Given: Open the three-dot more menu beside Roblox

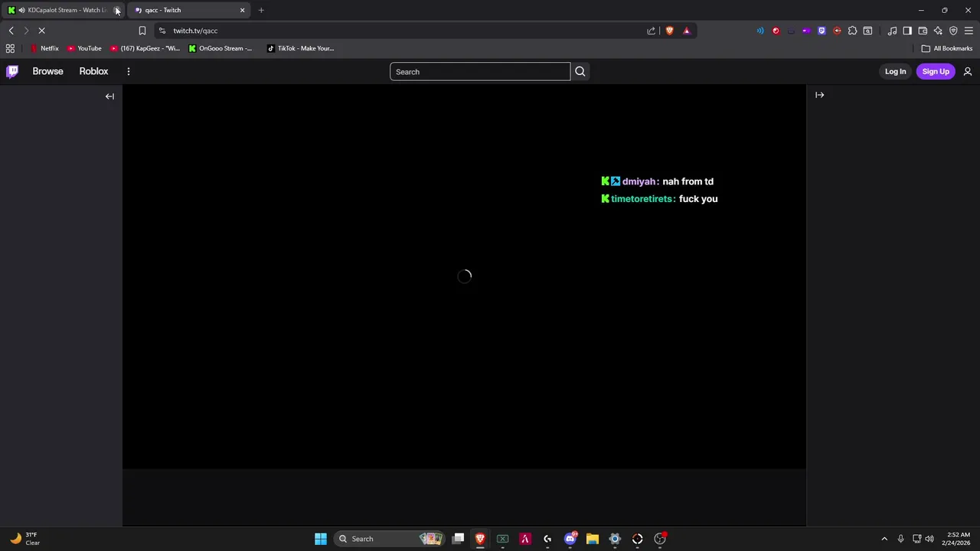Looking at the screenshot, I should [129, 71].
